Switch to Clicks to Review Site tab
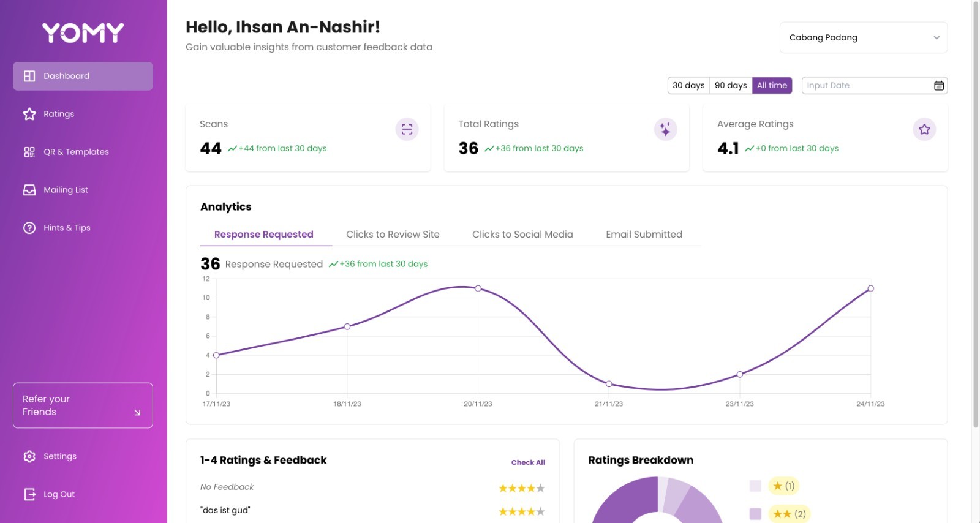The height and width of the screenshot is (523, 980). click(393, 235)
